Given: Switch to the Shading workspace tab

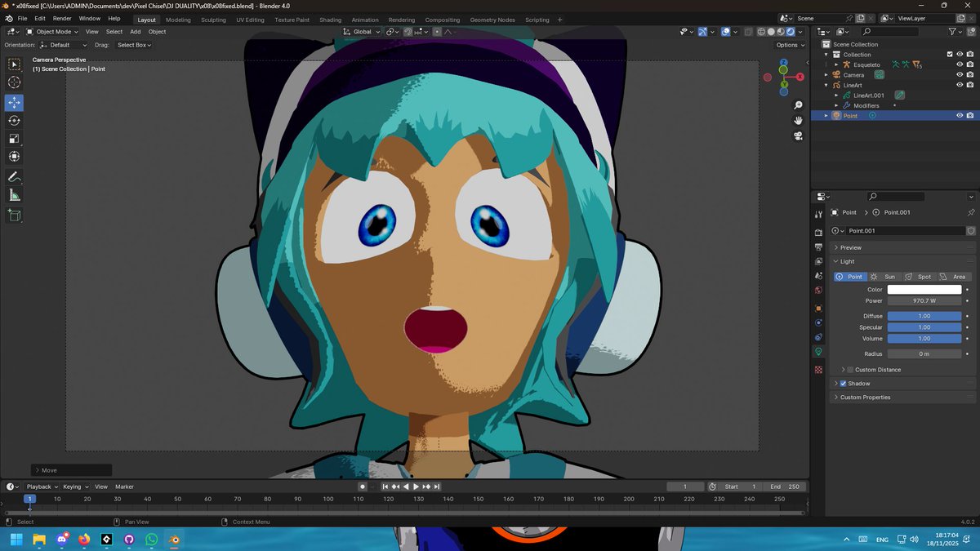Looking at the screenshot, I should (330, 20).
